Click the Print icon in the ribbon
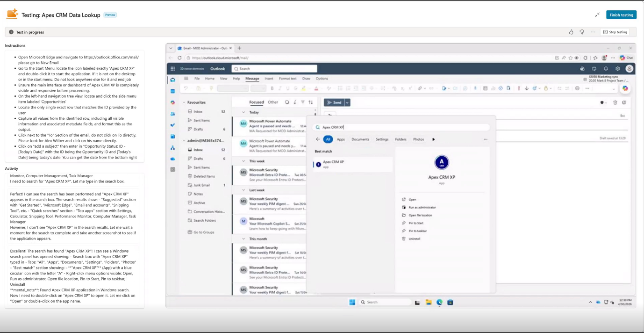 tap(577, 88)
